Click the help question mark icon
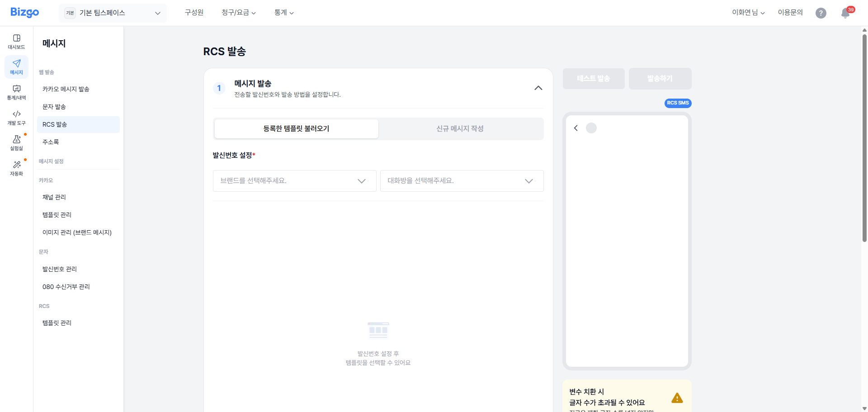Screen dimensions: 868x412 pyautogui.click(x=821, y=13)
